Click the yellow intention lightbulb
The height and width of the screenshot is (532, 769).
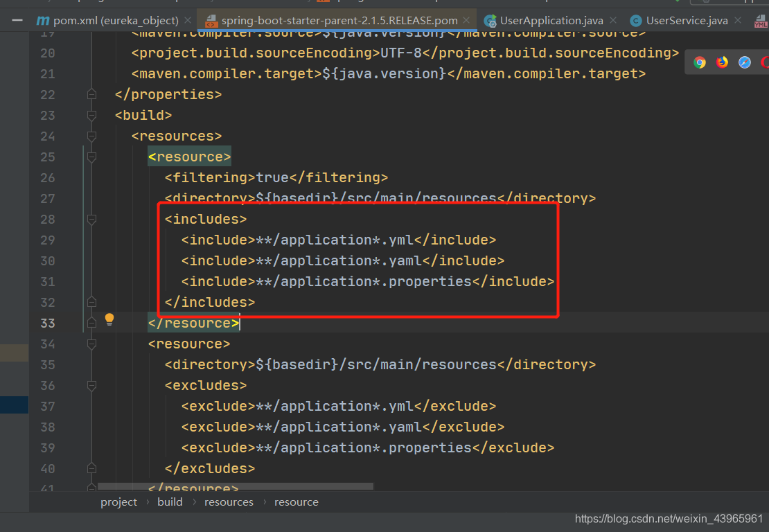tap(109, 319)
